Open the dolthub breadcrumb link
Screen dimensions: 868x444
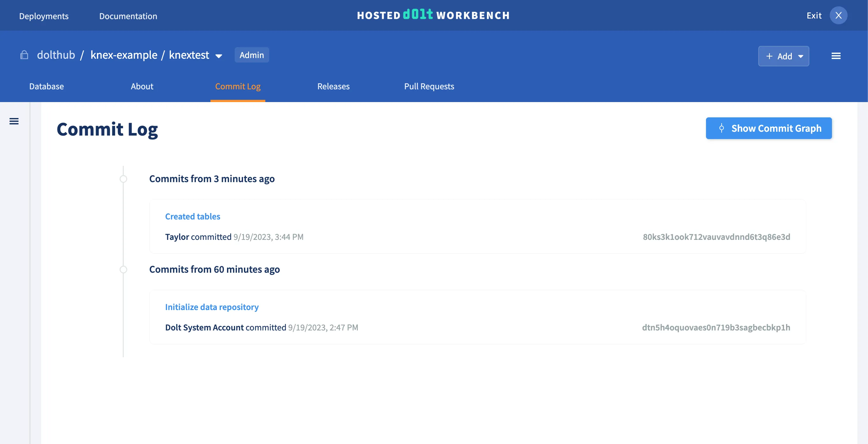tap(56, 55)
